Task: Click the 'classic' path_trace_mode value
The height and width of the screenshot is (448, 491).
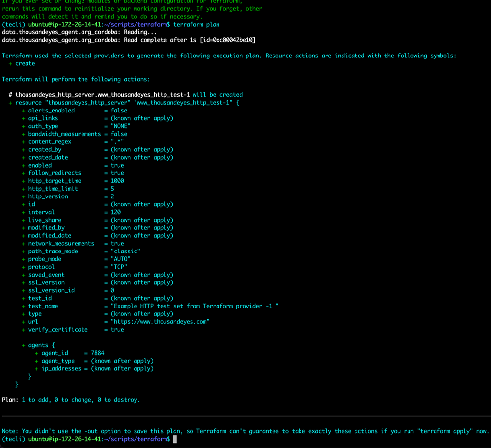Action: click(125, 252)
